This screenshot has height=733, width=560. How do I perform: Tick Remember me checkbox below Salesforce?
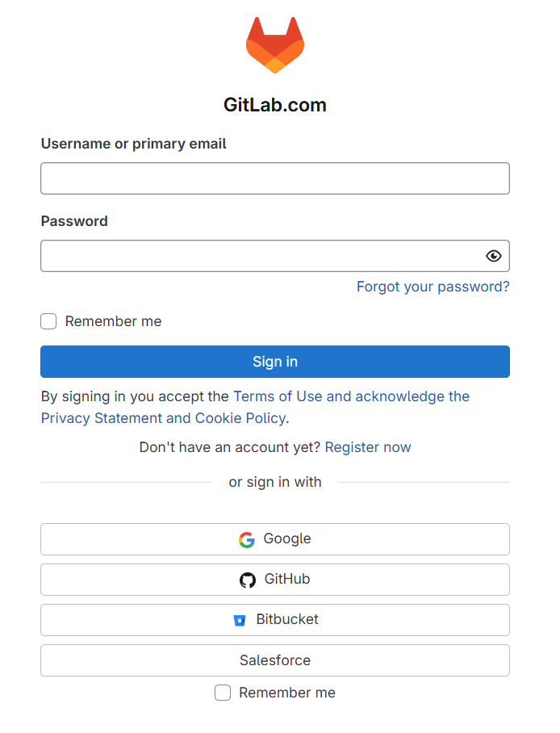[223, 693]
